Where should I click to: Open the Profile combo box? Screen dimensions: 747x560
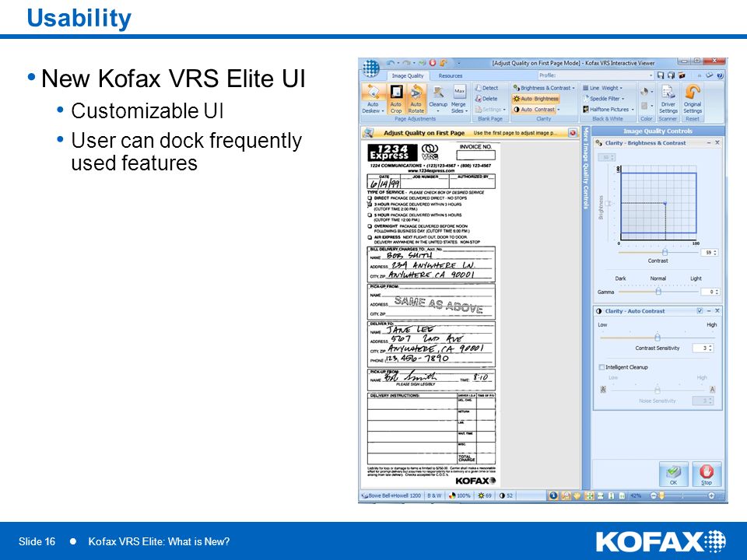tap(595, 75)
